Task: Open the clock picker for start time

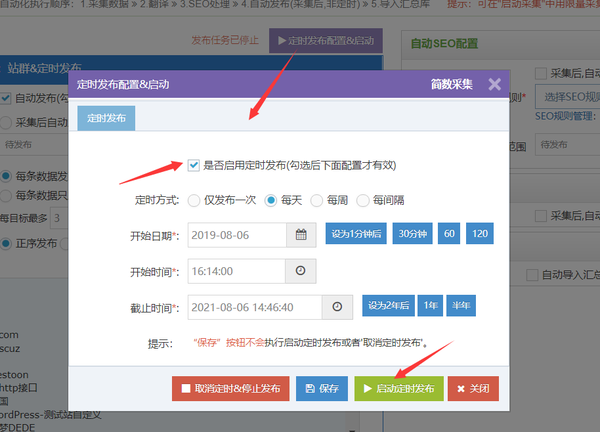Action: click(x=301, y=271)
